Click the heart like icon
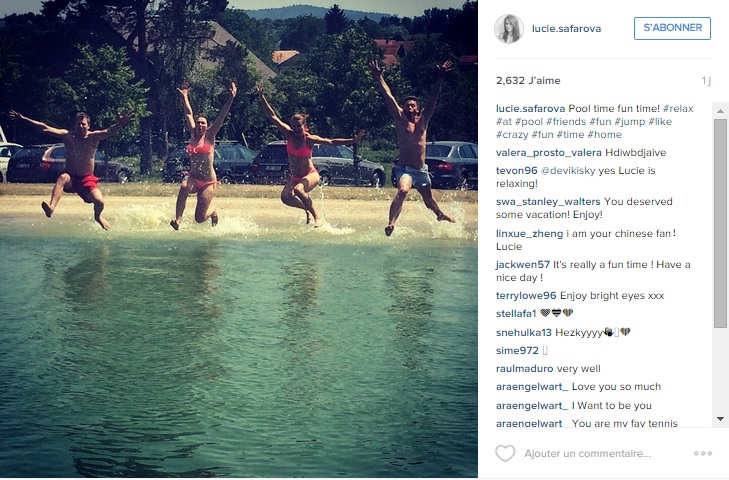The height and width of the screenshot is (480, 729). point(505,453)
